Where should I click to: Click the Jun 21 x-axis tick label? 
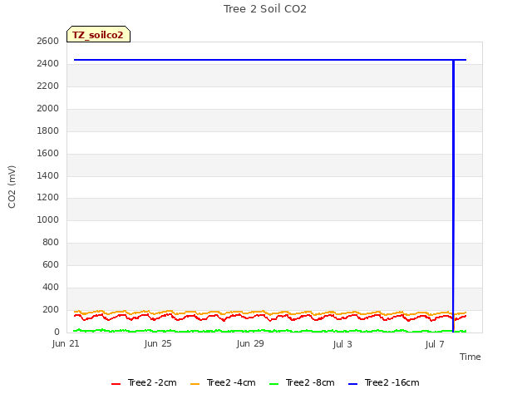pyautogui.click(x=66, y=343)
